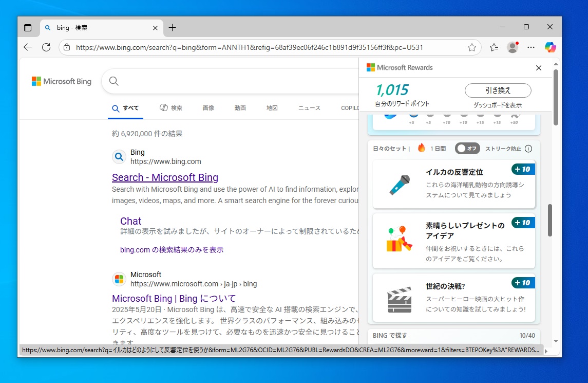The height and width of the screenshot is (383, 588).
Task: Click the BING で探す heading
Action: pyautogui.click(x=390, y=335)
